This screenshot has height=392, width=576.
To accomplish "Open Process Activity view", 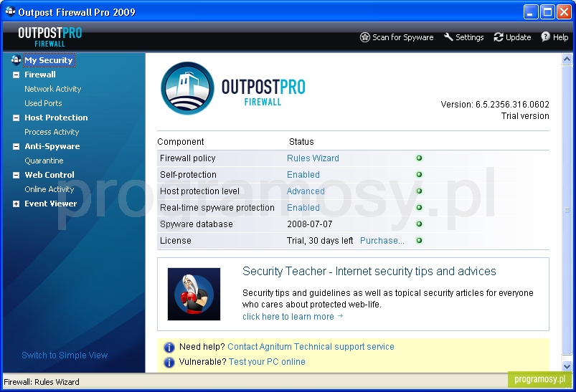I will click(x=52, y=132).
